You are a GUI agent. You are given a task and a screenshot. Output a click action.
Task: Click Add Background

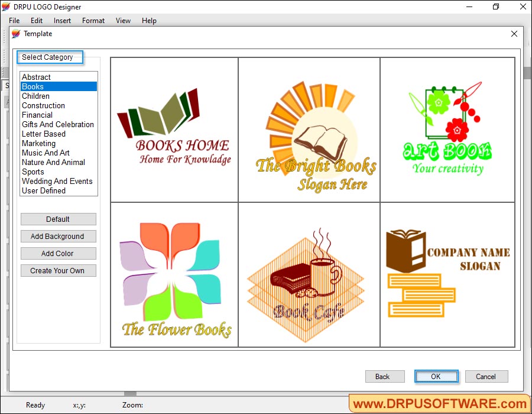(58, 236)
